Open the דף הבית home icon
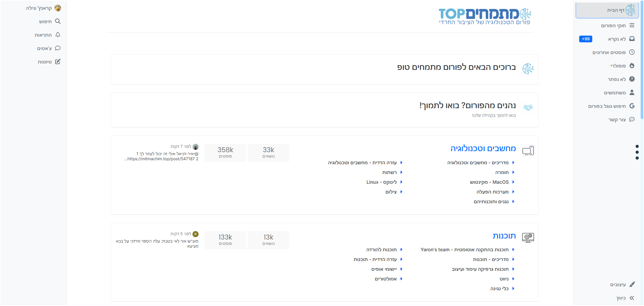The image size is (644, 306). (632, 10)
